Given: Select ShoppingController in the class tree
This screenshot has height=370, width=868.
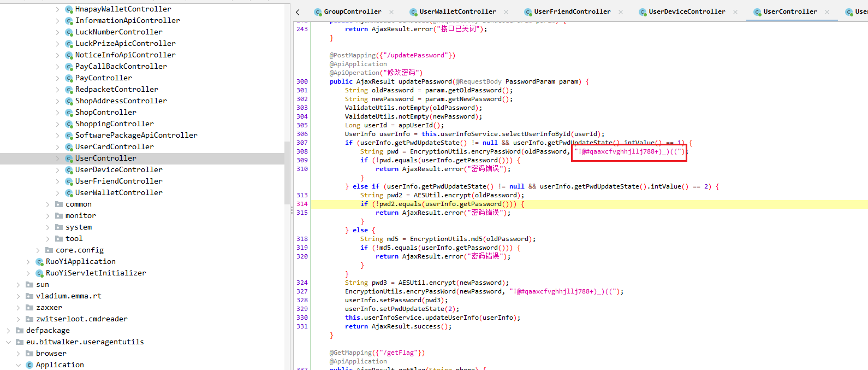Looking at the screenshot, I should click(x=115, y=124).
